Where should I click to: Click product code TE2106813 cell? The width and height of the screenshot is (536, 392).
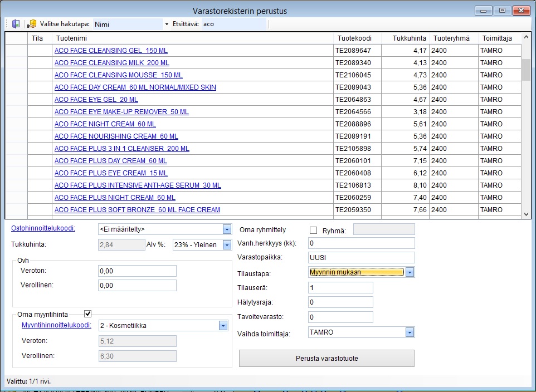click(357, 185)
